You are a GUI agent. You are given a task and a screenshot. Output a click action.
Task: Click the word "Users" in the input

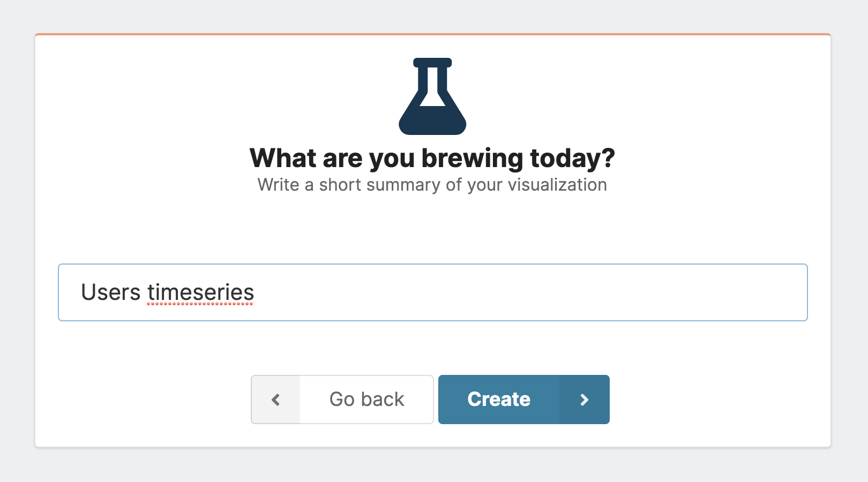[110, 292]
